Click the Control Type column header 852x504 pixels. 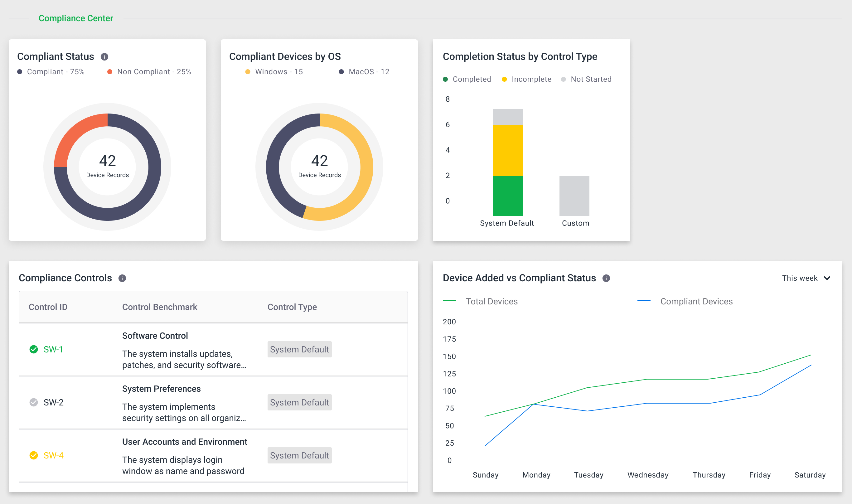pyautogui.click(x=292, y=307)
